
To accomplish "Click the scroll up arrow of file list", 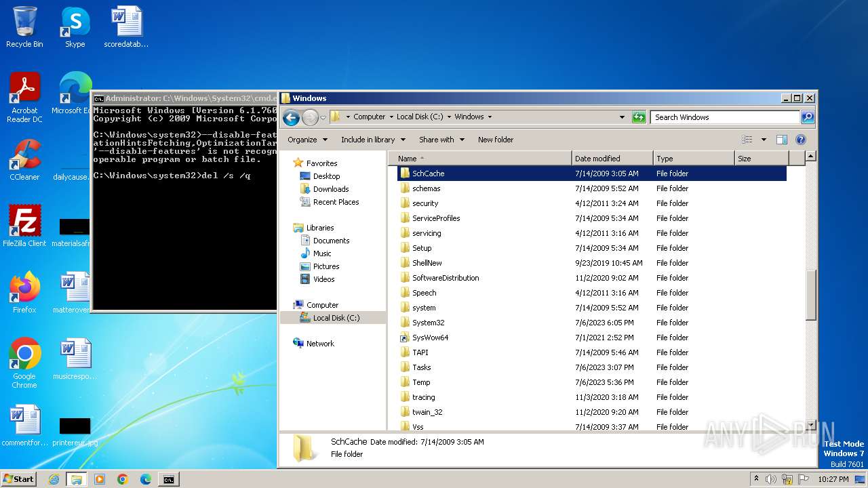I will pyautogui.click(x=810, y=157).
